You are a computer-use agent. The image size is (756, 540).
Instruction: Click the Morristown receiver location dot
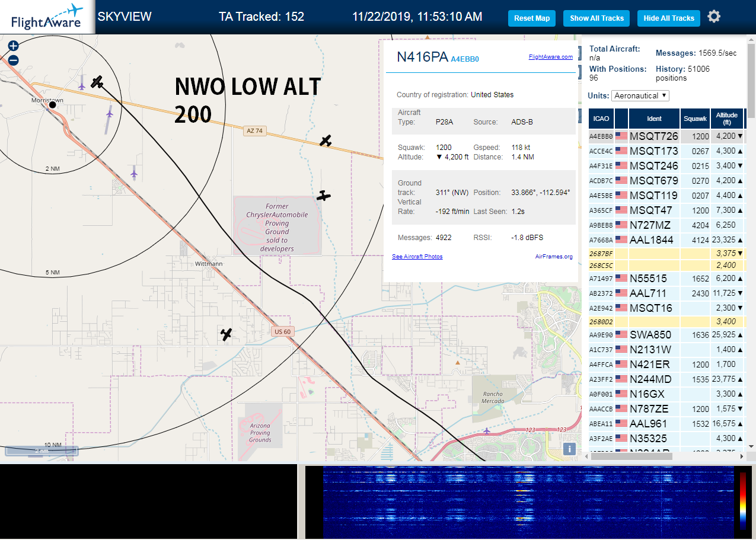(52, 104)
